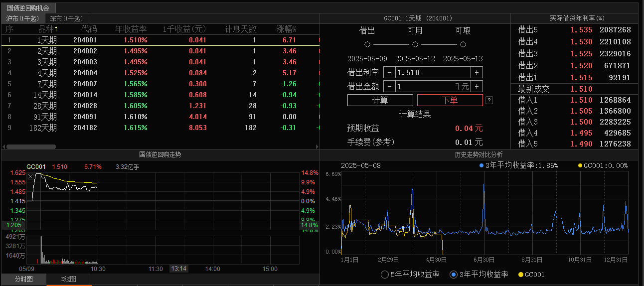
Task: Select the 3年平均收益率 radio button
Action: (453, 275)
